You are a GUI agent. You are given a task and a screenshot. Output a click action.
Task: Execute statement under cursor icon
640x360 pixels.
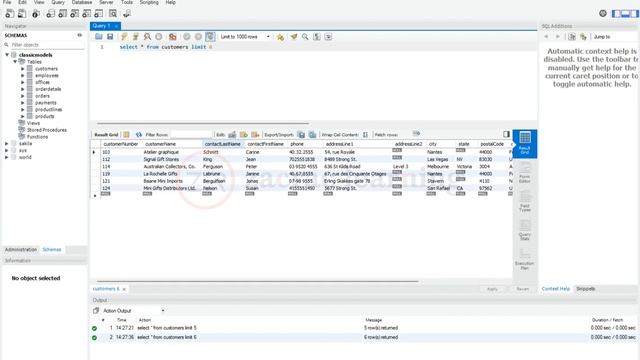coord(136,37)
